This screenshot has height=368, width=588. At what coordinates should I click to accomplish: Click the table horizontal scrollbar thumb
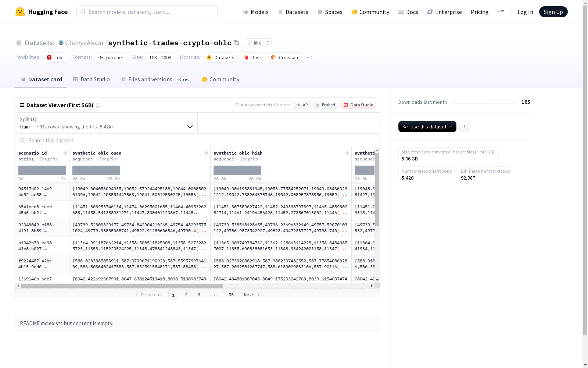point(122,286)
